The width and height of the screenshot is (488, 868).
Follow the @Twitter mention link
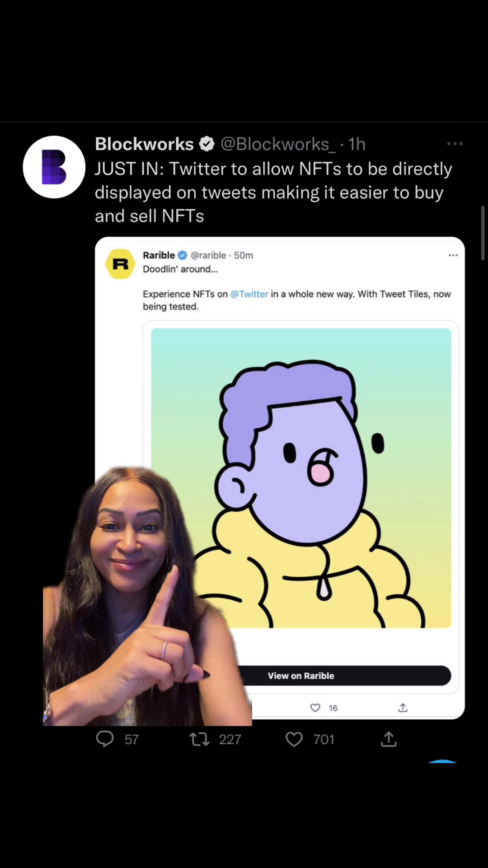(x=249, y=294)
